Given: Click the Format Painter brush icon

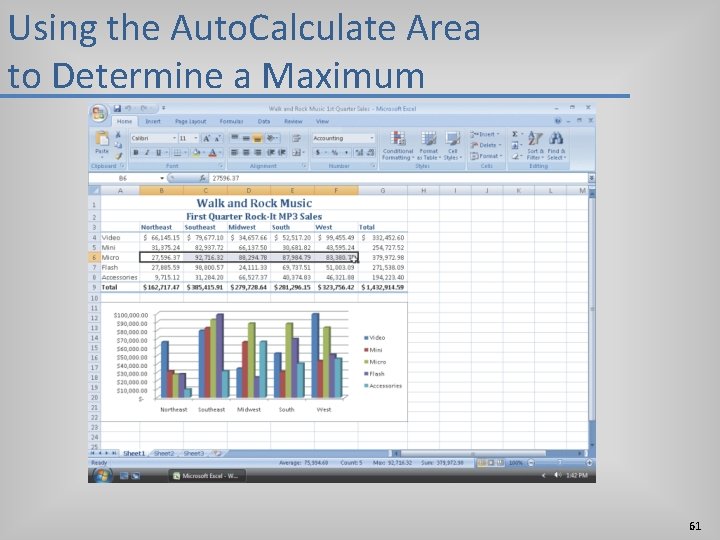Looking at the screenshot, I should pyautogui.click(x=118, y=156).
